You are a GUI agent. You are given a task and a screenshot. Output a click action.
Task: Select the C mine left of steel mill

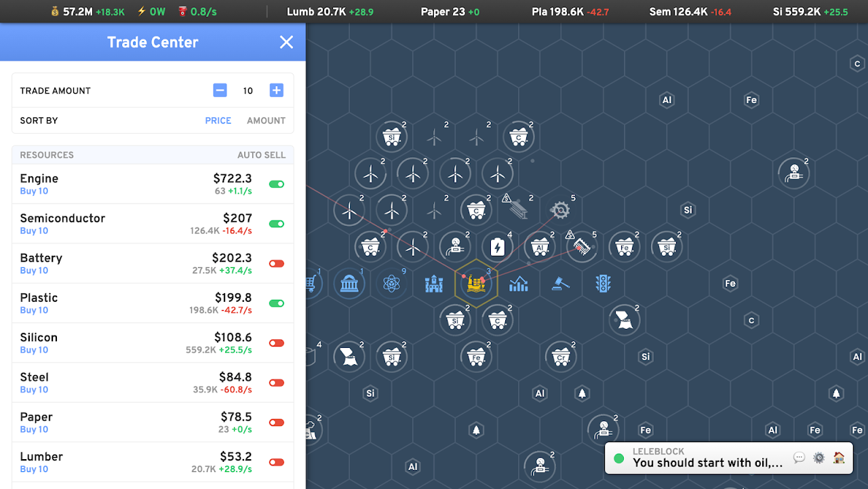click(x=476, y=210)
